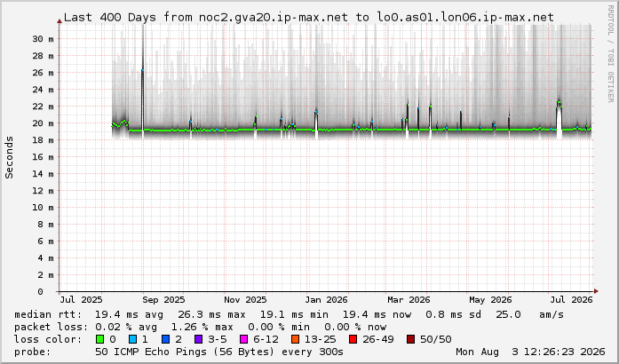This screenshot has width=619, height=364.
Task: Click the light blue loss swatch for 1
Action: pos(132,339)
